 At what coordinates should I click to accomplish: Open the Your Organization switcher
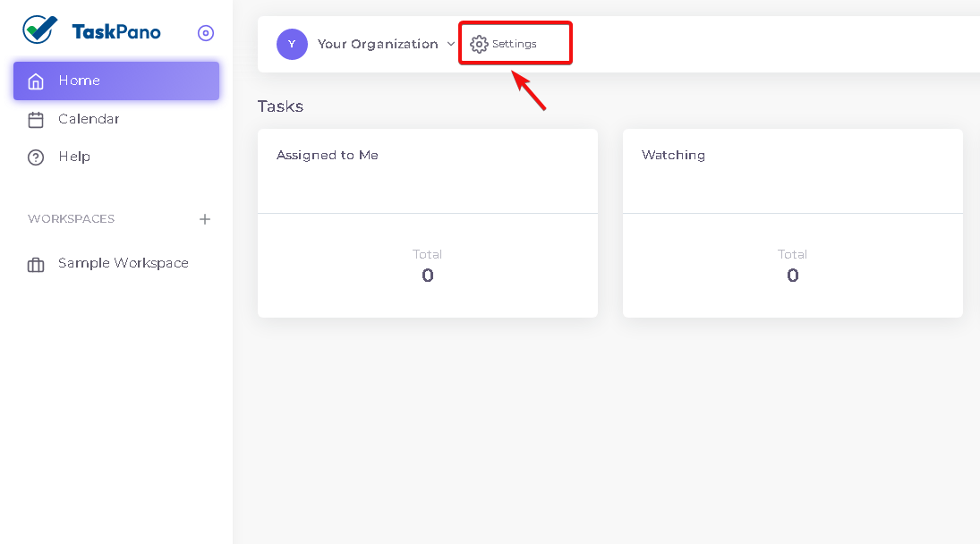tap(378, 45)
